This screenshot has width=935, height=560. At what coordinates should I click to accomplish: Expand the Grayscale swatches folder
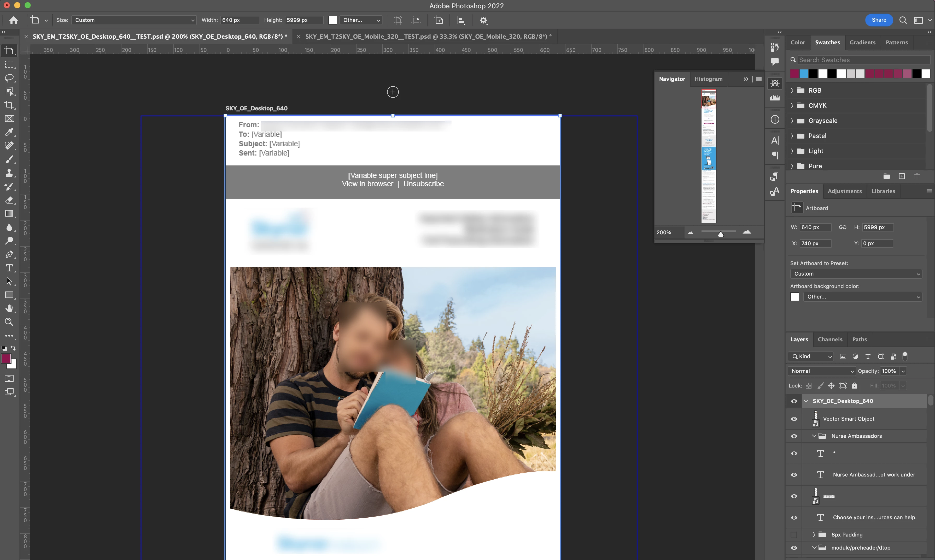(x=792, y=121)
